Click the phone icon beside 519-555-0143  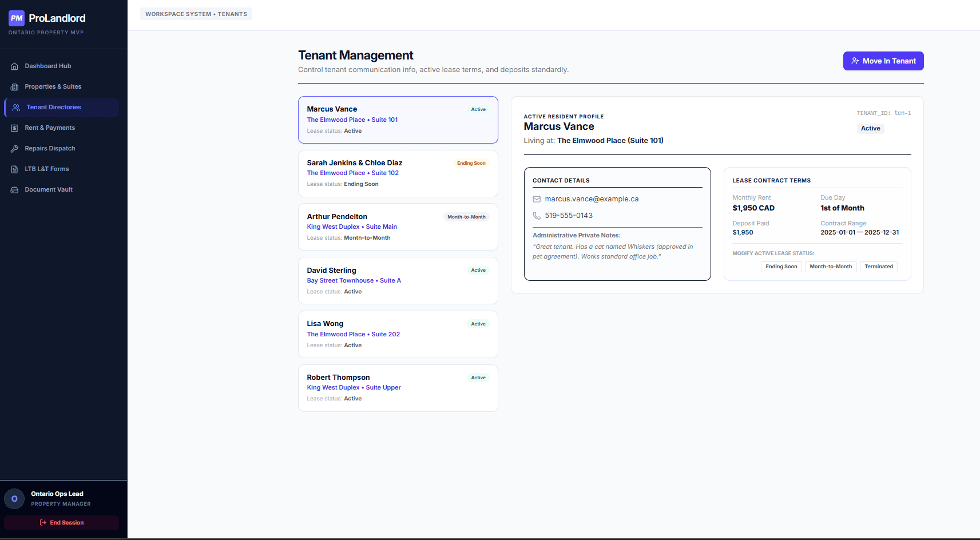point(537,216)
